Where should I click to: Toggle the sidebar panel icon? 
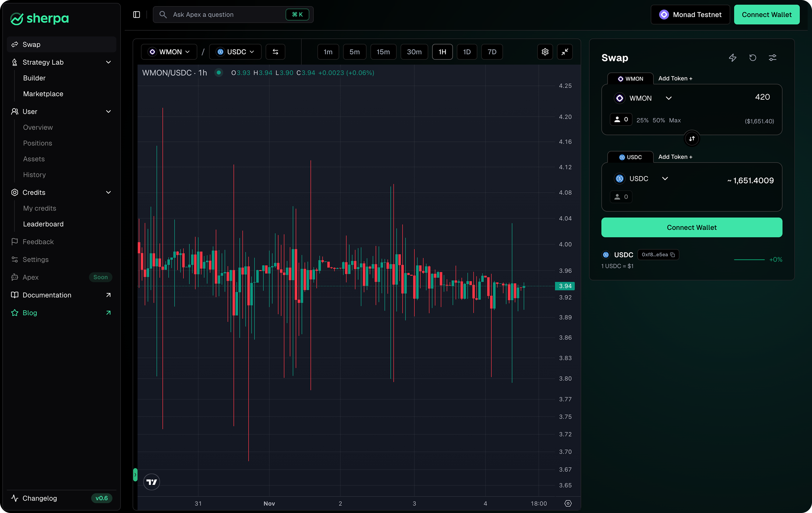137,15
